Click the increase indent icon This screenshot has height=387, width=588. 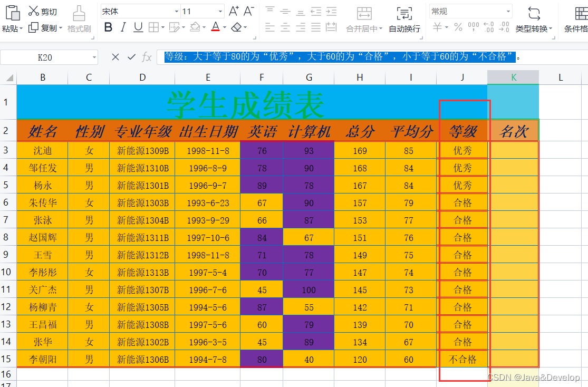(x=331, y=11)
